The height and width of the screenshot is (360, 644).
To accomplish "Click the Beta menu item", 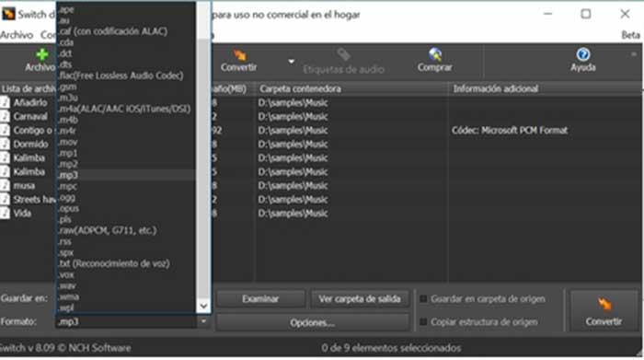I will 630,35.
